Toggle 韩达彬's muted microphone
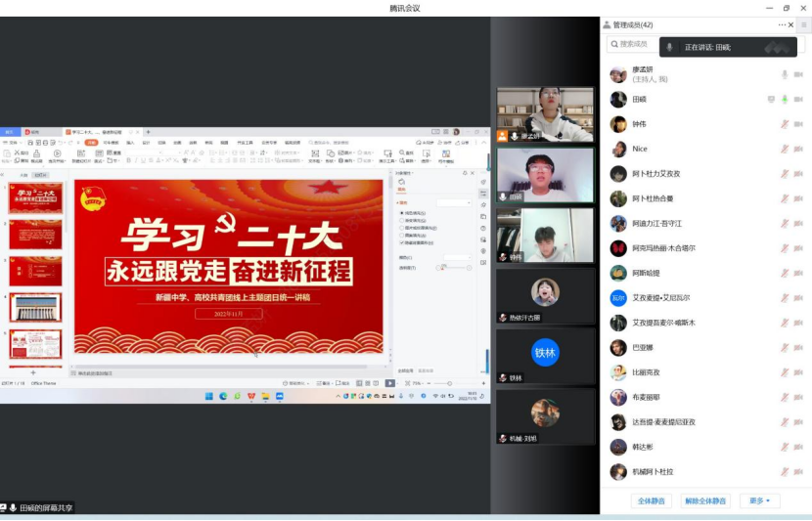The image size is (812, 521). pyautogui.click(x=785, y=447)
